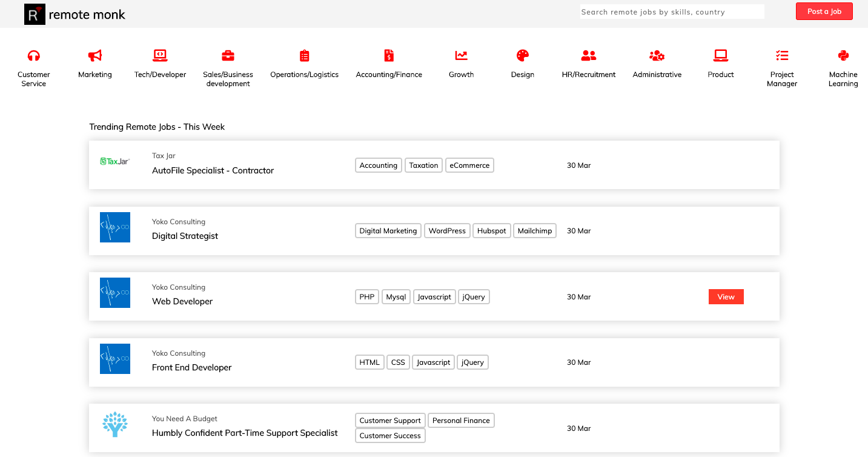This screenshot has height=457, width=868.
Task: Select the Design palette icon
Action: click(523, 56)
